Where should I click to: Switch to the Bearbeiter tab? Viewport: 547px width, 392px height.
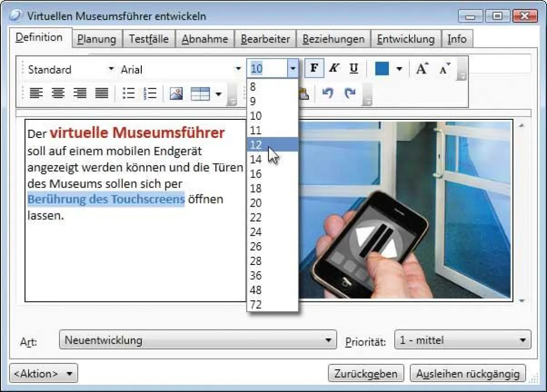tap(265, 39)
